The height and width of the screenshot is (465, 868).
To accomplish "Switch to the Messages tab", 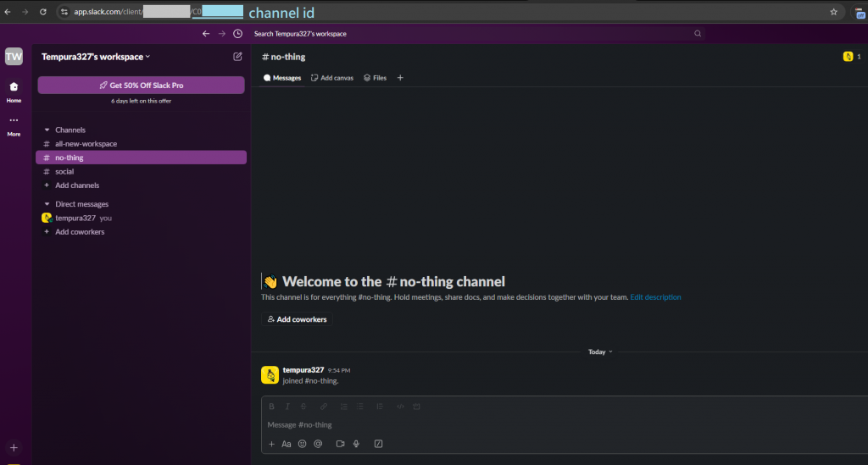I will click(x=282, y=78).
